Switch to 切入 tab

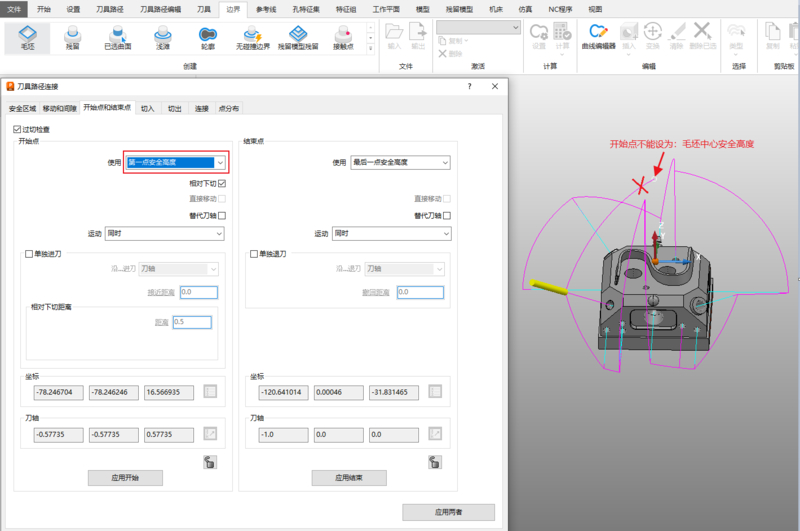[147, 109]
